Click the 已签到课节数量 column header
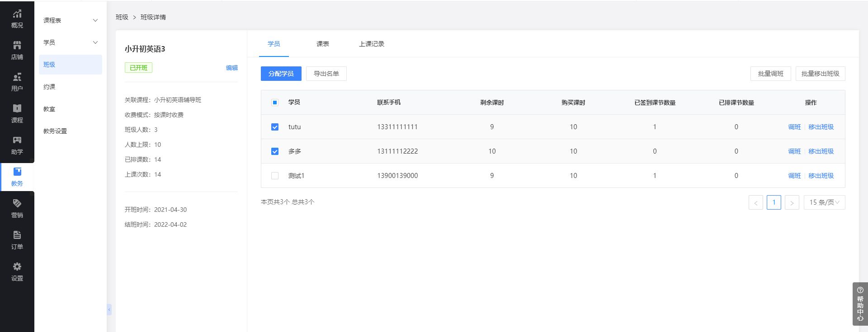The width and height of the screenshot is (868, 332). tap(655, 103)
